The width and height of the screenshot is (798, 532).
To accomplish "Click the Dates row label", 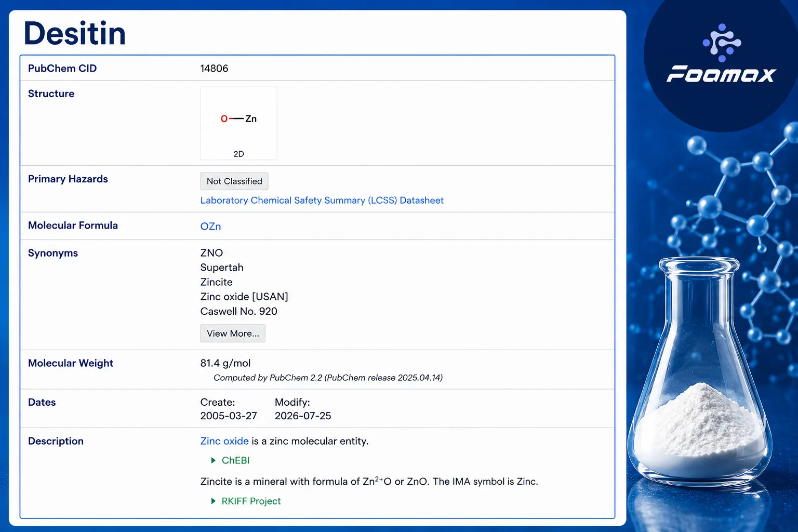I will 42,402.
